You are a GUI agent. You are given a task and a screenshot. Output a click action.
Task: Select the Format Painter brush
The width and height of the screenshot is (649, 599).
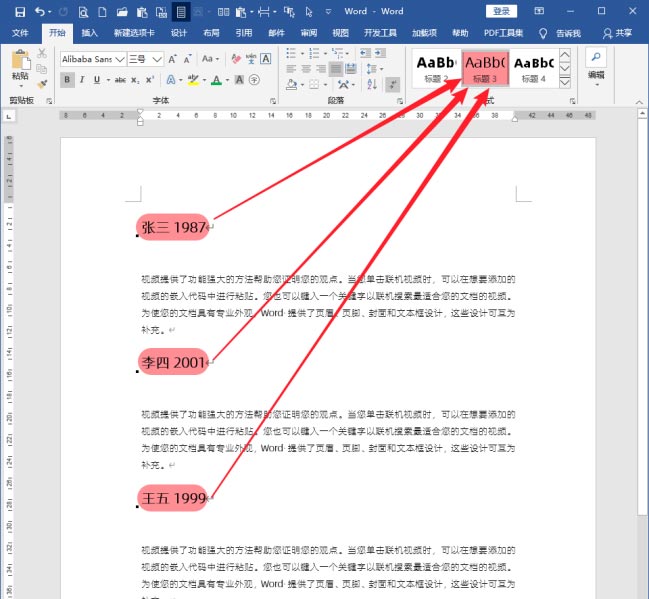coord(41,84)
